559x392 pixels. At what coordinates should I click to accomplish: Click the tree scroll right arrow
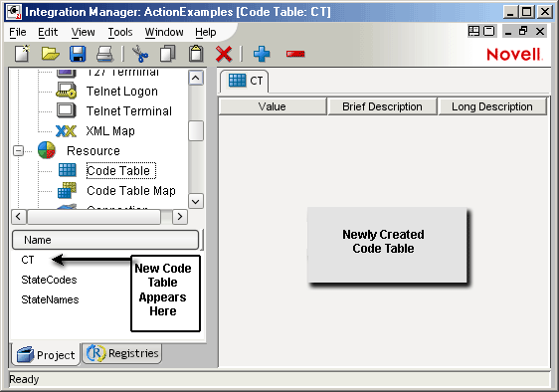(180, 217)
